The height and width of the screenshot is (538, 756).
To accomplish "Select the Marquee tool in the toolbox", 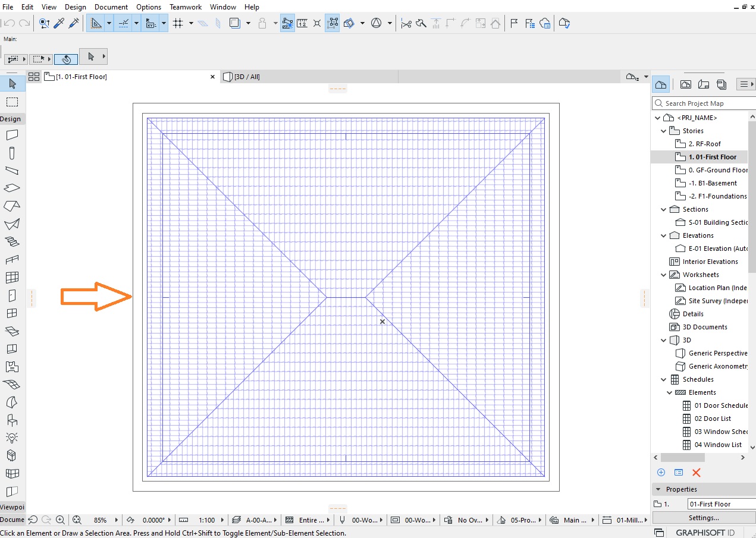I will [x=12, y=102].
